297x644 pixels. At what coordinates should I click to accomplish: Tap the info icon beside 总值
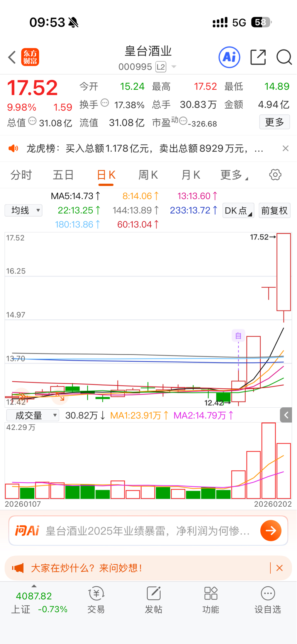click(x=32, y=121)
